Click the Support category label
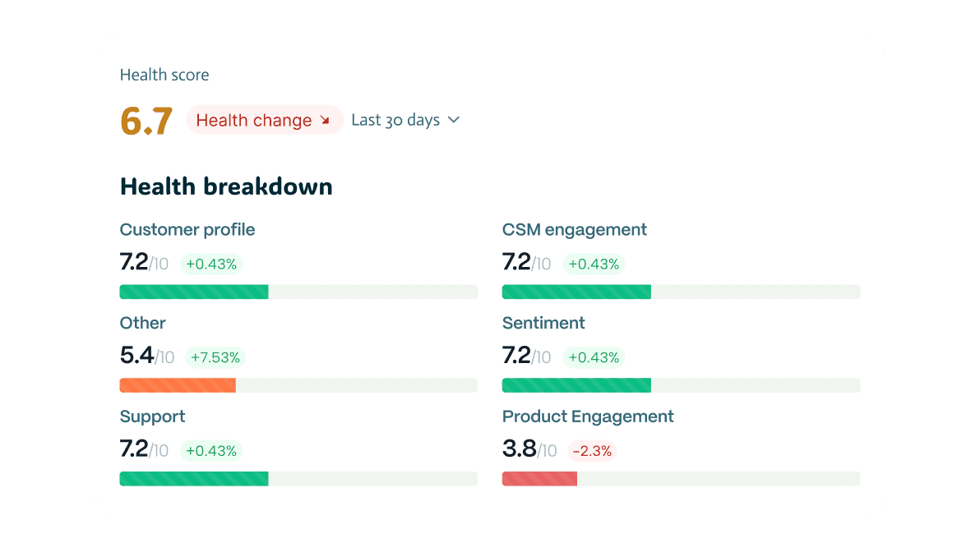The height and width of the screenshot is (552, 980). pyautogui.click(x=153, y=416)
